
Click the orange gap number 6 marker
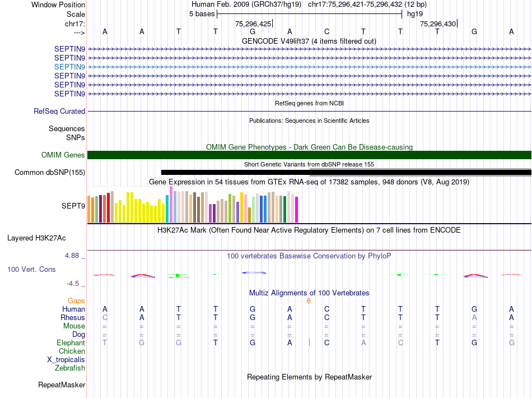(309, 301)
